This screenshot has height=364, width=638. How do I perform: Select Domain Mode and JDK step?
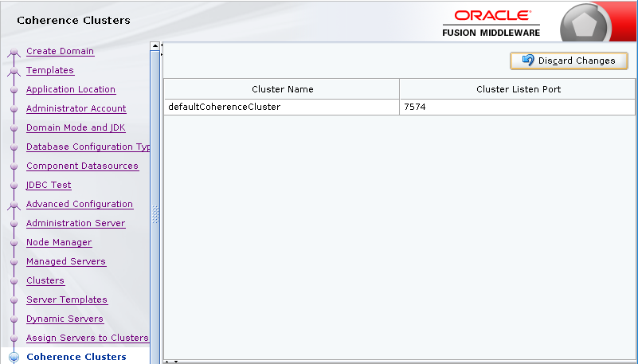click(x=75, y=127)
